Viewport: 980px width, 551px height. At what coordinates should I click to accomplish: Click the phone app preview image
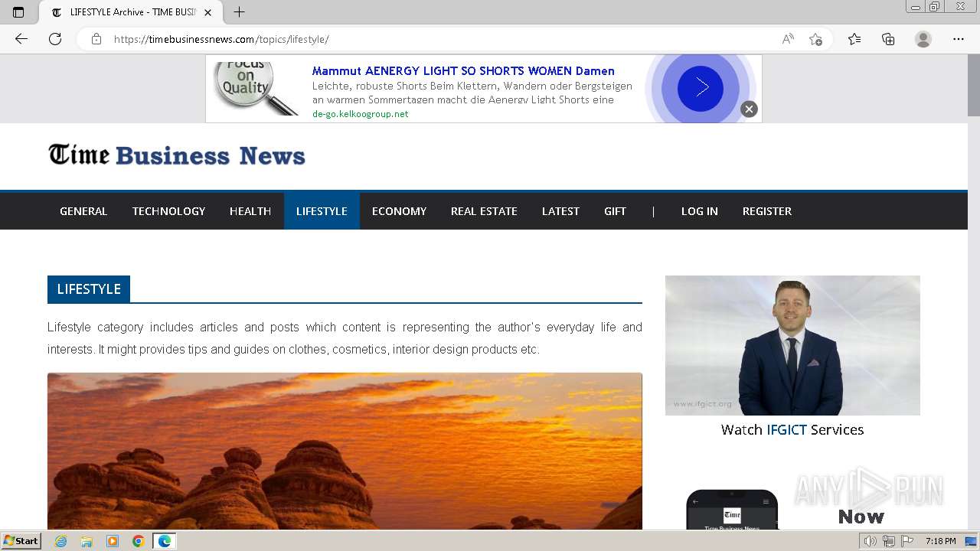point(732,510)
